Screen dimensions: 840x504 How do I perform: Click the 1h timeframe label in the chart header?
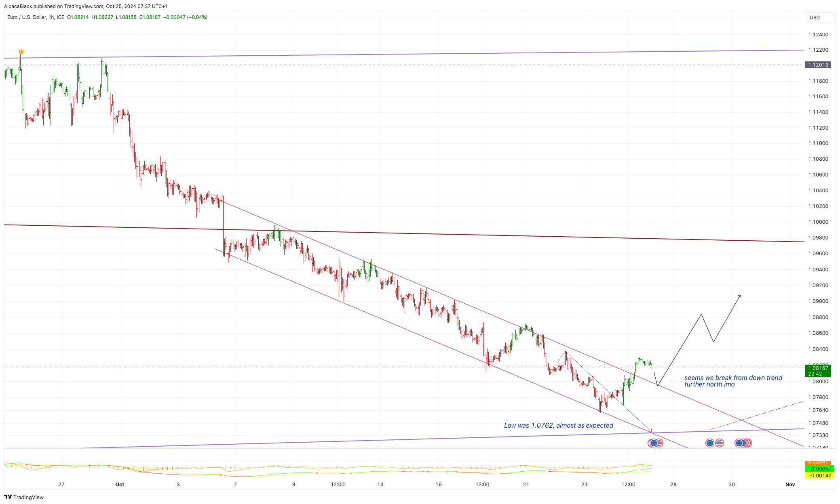(x=51, y=17)
